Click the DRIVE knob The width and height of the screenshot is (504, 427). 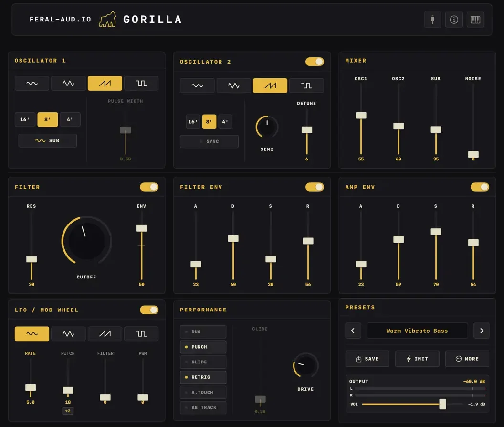coord(305,366)
